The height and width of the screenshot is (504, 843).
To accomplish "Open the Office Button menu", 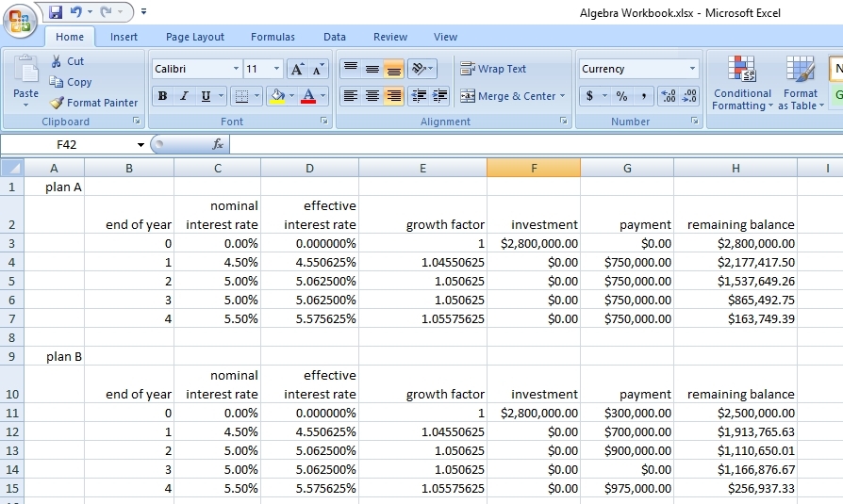I will 20,21.
